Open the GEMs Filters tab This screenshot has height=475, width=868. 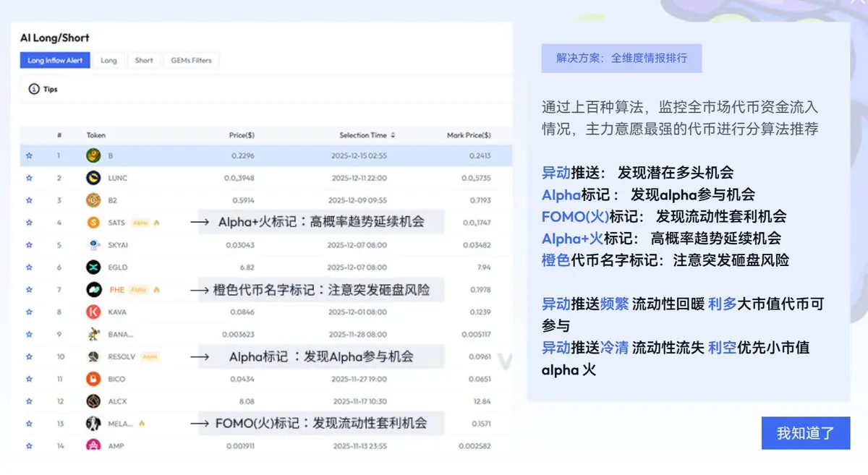[x=191, y=61]
